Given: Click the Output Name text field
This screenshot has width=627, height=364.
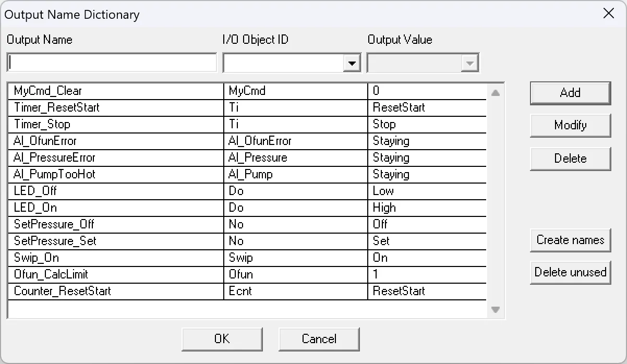Looking at the screenshot, I should point(111,62).
